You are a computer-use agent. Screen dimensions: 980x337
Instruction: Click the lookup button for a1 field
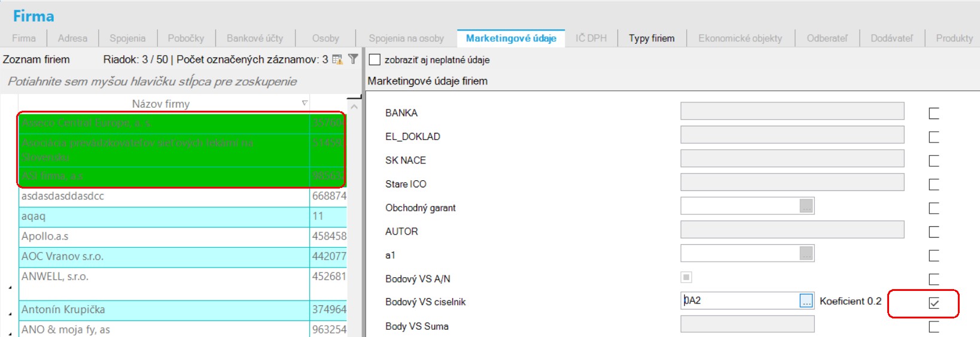point(806,254)
